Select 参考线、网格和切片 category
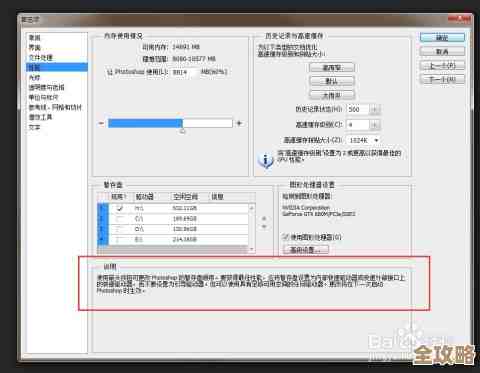Viewport: 480px width, 373px height. [55, 107]
